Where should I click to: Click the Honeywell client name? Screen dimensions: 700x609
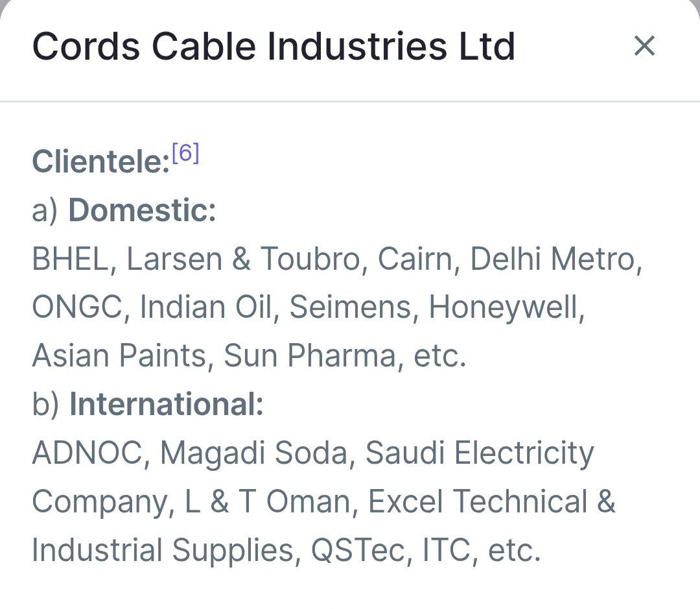pos(504,307)
